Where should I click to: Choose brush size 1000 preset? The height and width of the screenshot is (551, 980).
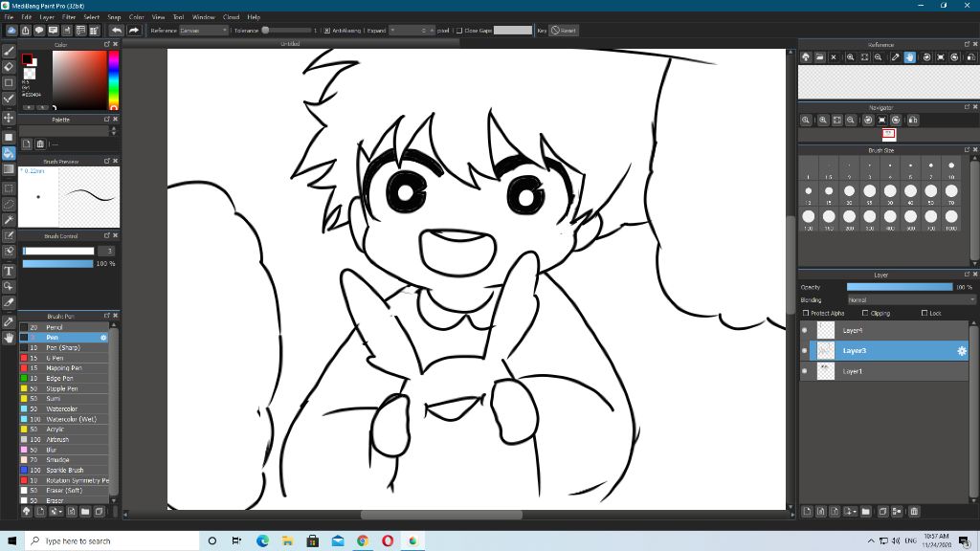coord(951,219)
